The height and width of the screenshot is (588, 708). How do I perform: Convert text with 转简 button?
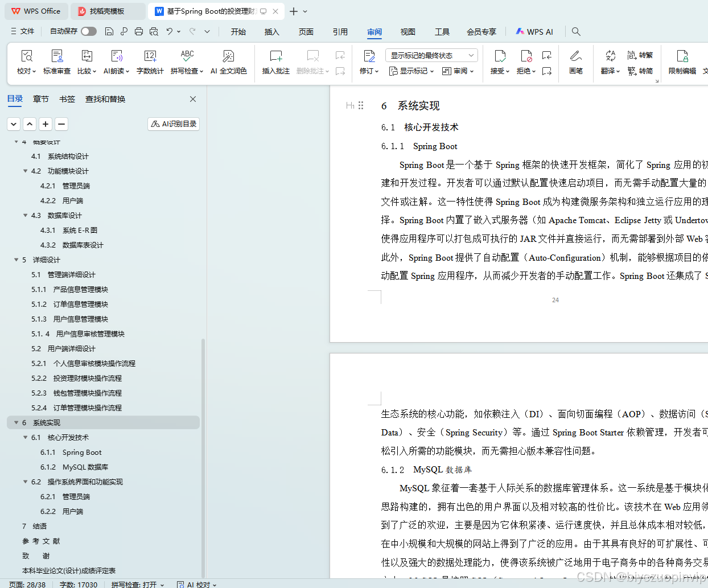pyautogui.click(x=640, y=71)
